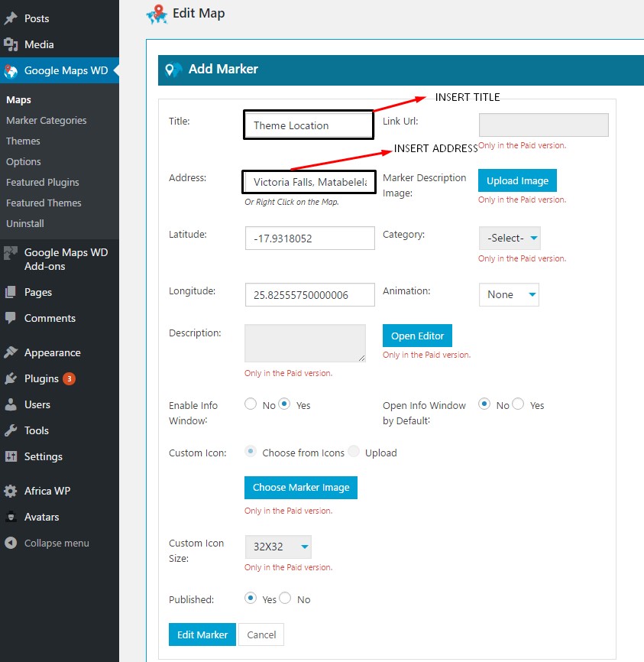Open the Category select dropdown

click(x=509, y=238)
